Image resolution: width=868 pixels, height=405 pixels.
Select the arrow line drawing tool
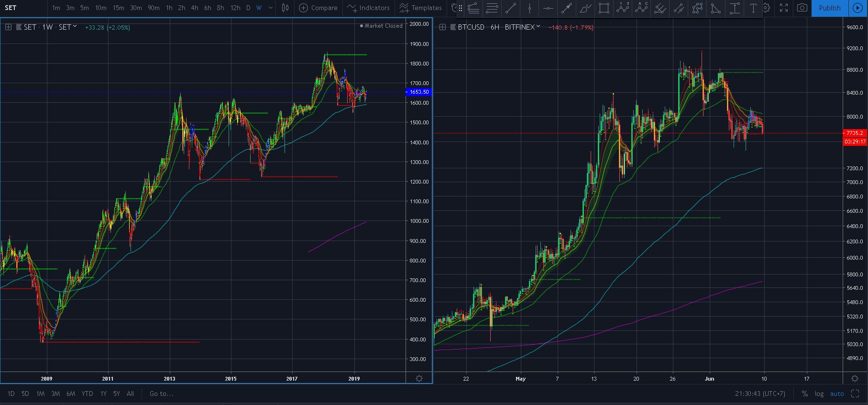coord(567,8)
